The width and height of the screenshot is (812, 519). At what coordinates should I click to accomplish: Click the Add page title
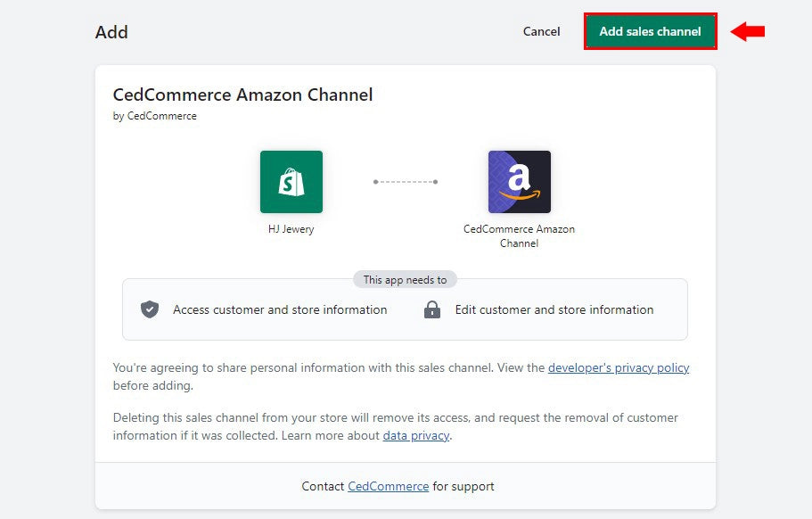112,31
